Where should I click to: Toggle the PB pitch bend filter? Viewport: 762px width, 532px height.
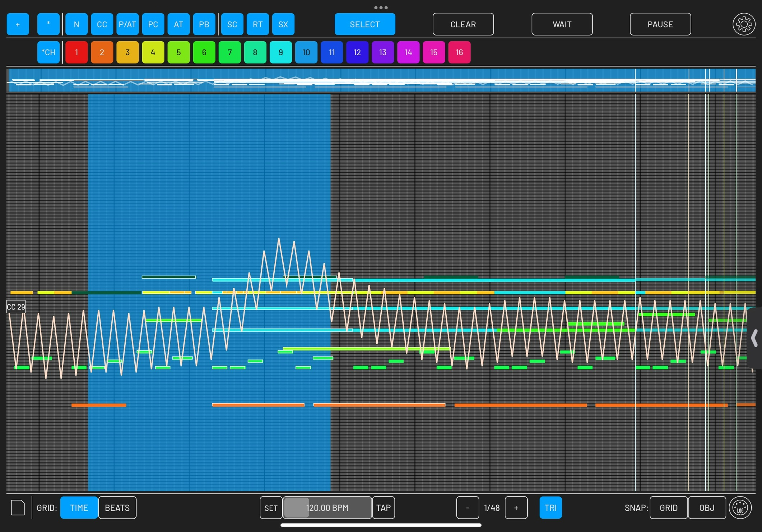(204, 24)
